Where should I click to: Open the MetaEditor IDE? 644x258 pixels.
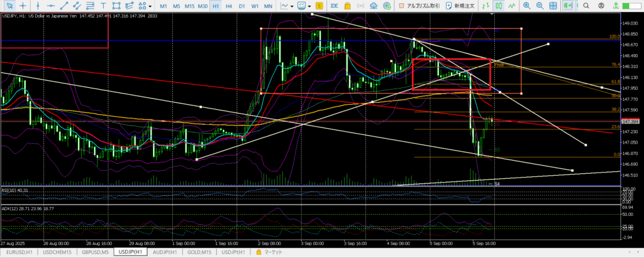click(334, 6)
